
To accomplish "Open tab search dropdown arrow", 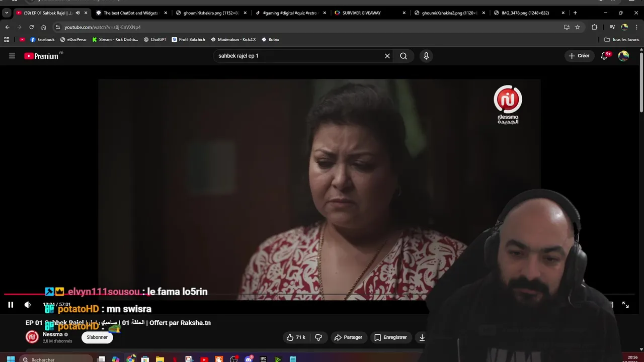I will click(7, 13).
